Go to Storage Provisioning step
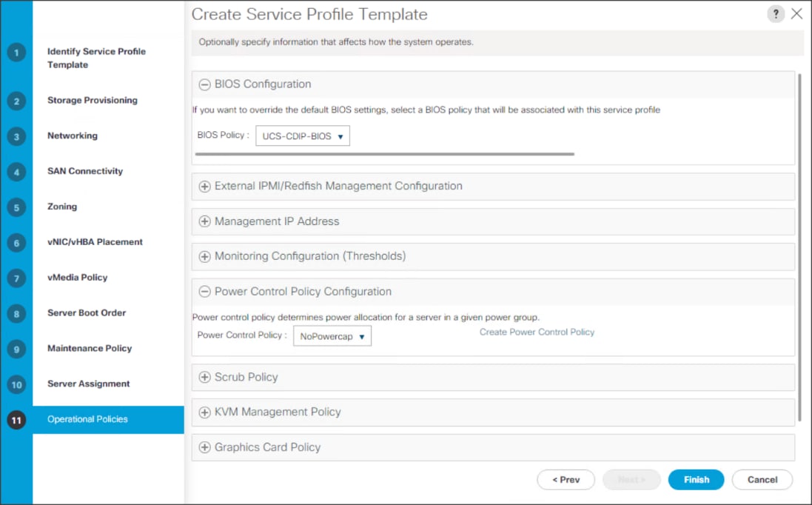Viewport: 812px width, 505px height. coord(93,101)
